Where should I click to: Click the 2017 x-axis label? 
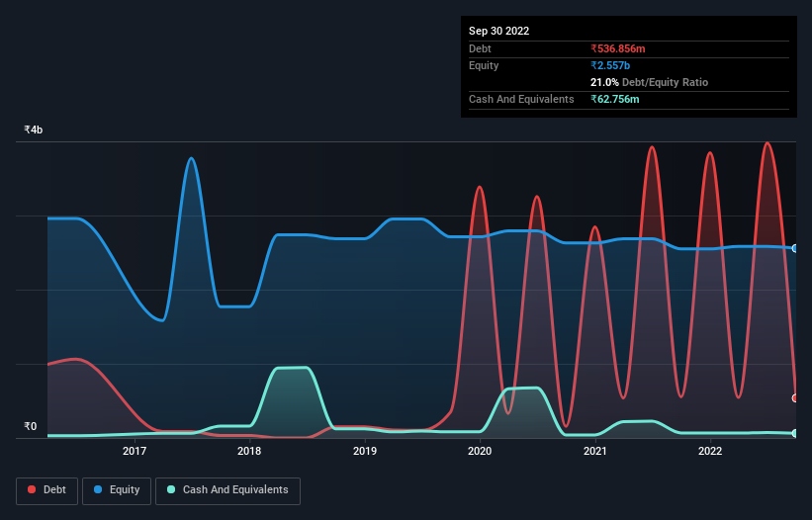coord(135,451)
